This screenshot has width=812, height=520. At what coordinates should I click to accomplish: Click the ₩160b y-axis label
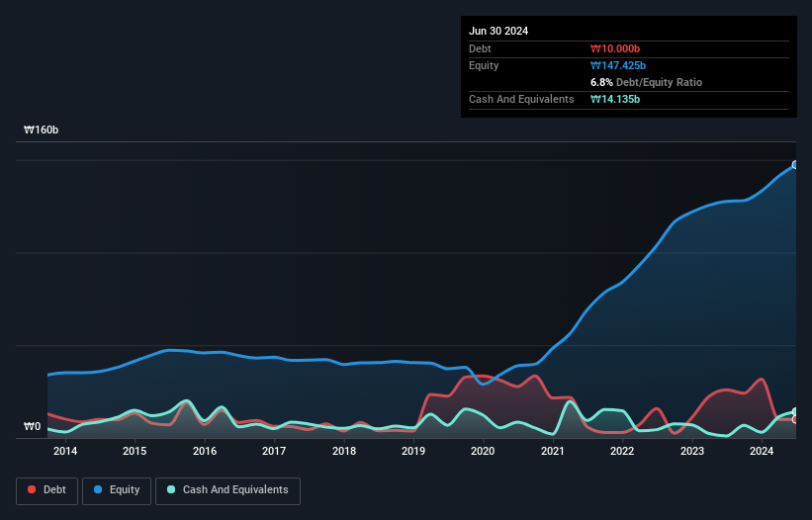pyautogui.click(x=41, y=130)
